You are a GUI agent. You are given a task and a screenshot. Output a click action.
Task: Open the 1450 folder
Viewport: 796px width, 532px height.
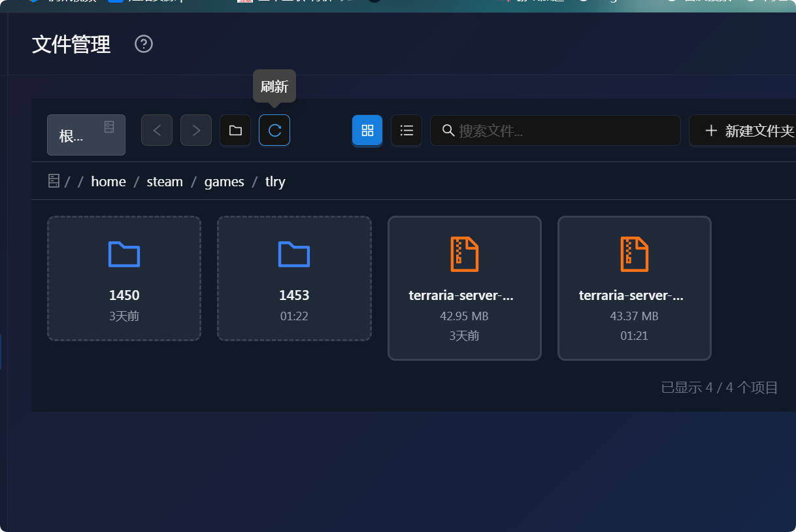click(x=124, y=278)
